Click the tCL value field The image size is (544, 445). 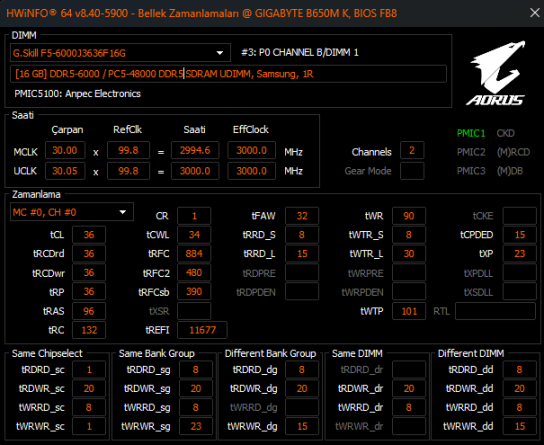pyautogui.click(x=89, y=235)
